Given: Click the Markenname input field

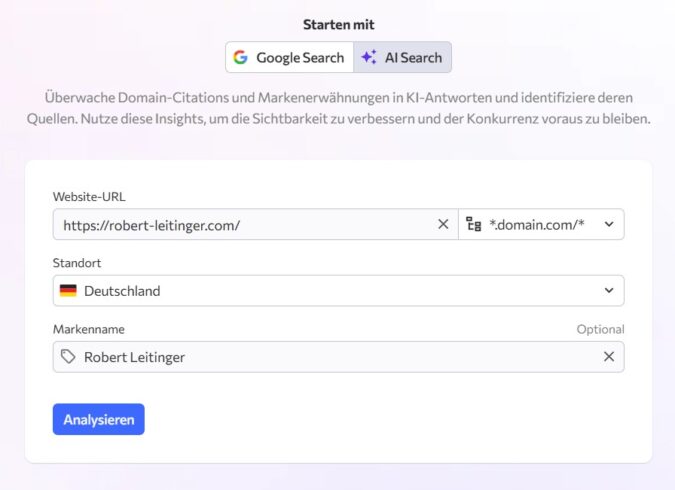Looking at the screenshot, I should pyautogui.click(x=338, y=357).
